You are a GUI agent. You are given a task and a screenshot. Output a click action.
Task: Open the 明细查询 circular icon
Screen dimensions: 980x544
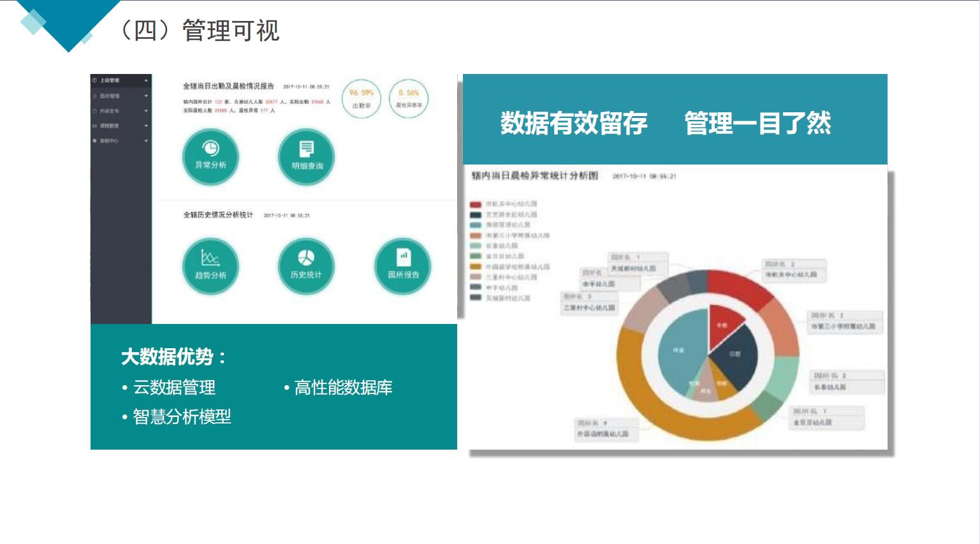coord(306,157)
